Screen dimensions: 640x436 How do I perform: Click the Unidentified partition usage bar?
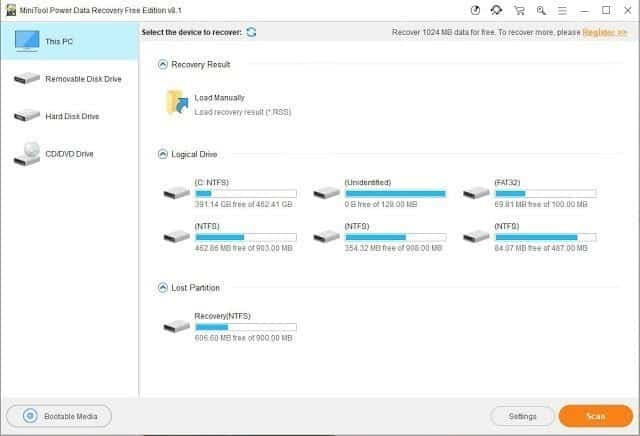click(396, 194)
